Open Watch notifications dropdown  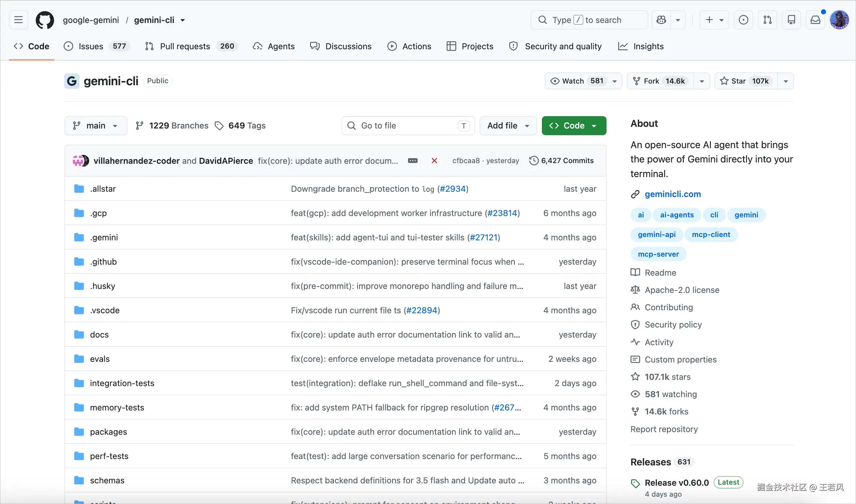(x=584, y=81)
